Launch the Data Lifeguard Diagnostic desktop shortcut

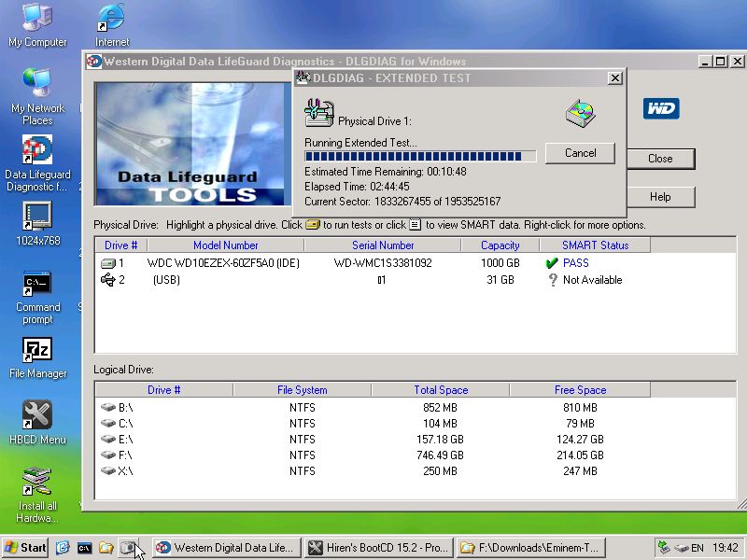(37, 150)
